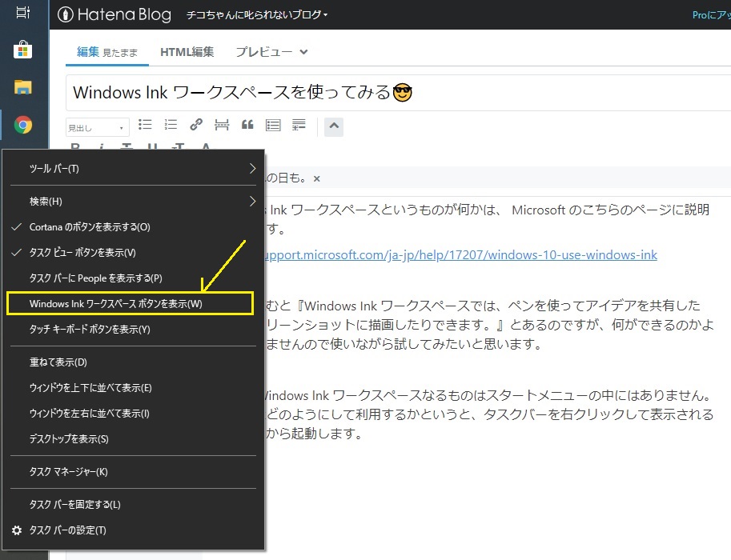731x560 pixels.
Task: Expand the ツール バー(T) submenu
Action: point(133,169)
